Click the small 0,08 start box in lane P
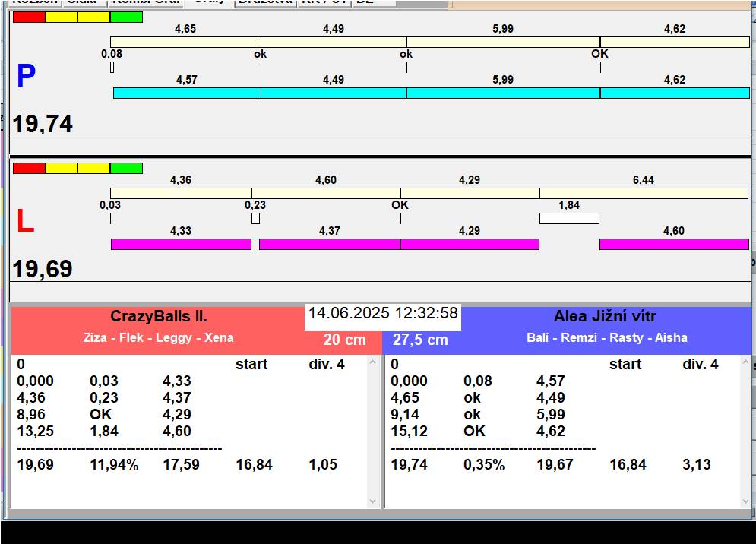Image resolution: width=756 pixels, height=544 pixels. click(x=112, y=68)
